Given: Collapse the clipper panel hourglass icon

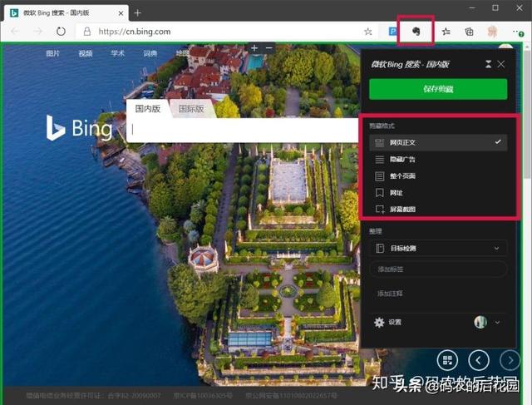Looking at the screenshot, I should 488,64.
